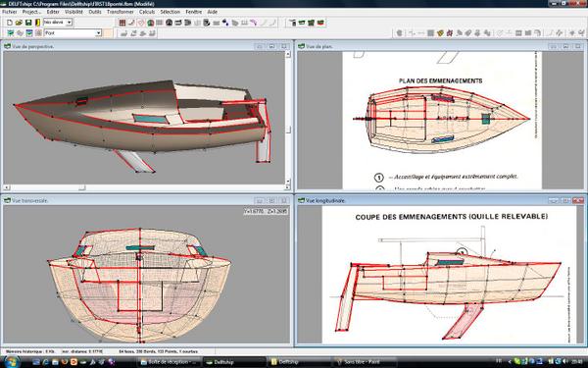Open the active layer dropdown showing Pont

[x=73, y=33]
